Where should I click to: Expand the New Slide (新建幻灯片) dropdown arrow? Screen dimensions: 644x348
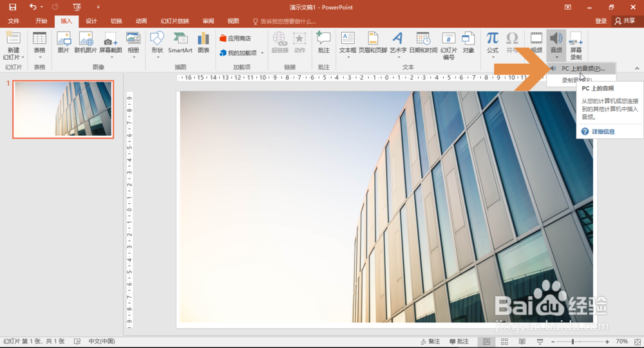pos(23,57)
